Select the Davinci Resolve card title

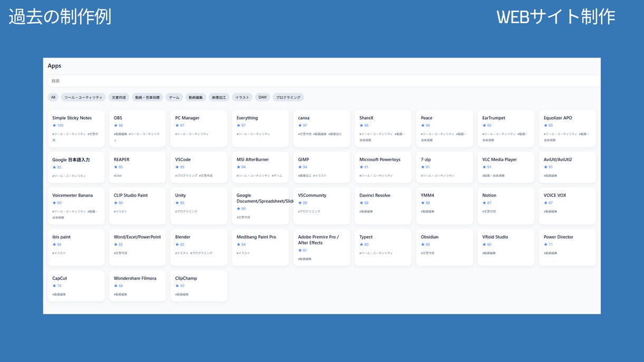[x=375, y=196]
